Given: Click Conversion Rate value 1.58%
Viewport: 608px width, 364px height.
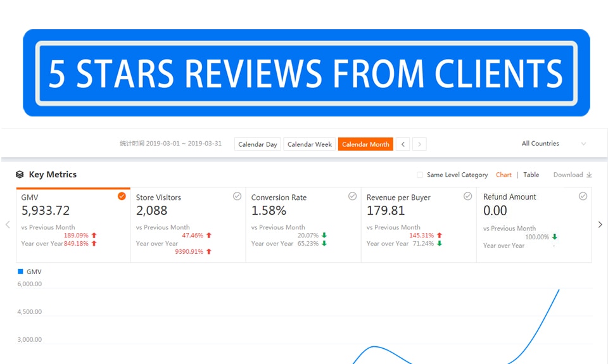Looking at the screenshot, I should click(269, 211).
